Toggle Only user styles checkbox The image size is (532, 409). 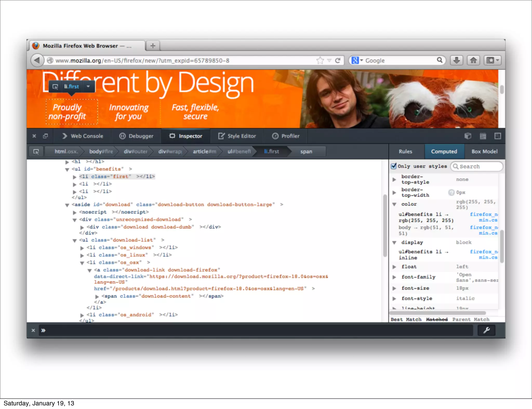point(394,166)
